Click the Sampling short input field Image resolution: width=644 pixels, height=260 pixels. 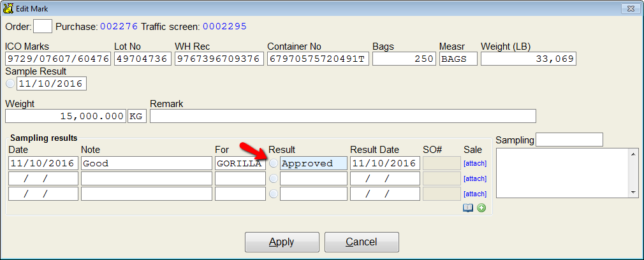[569, 140]
